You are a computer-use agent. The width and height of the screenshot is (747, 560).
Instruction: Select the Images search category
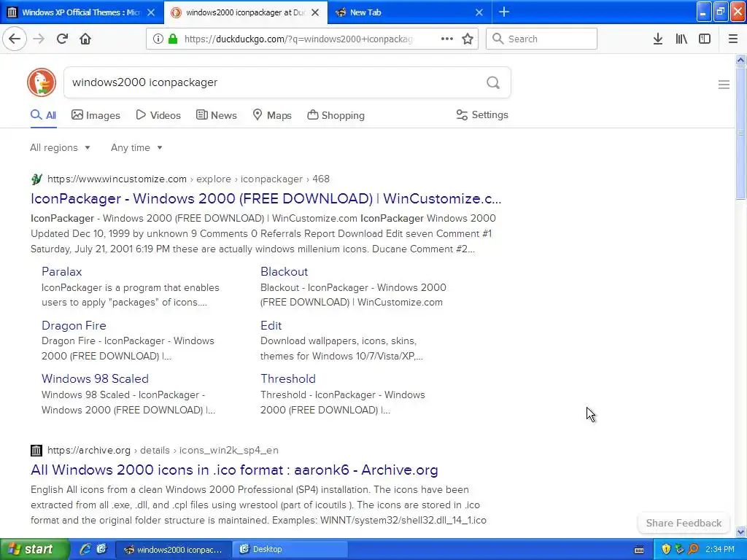[x=96, y=115]
